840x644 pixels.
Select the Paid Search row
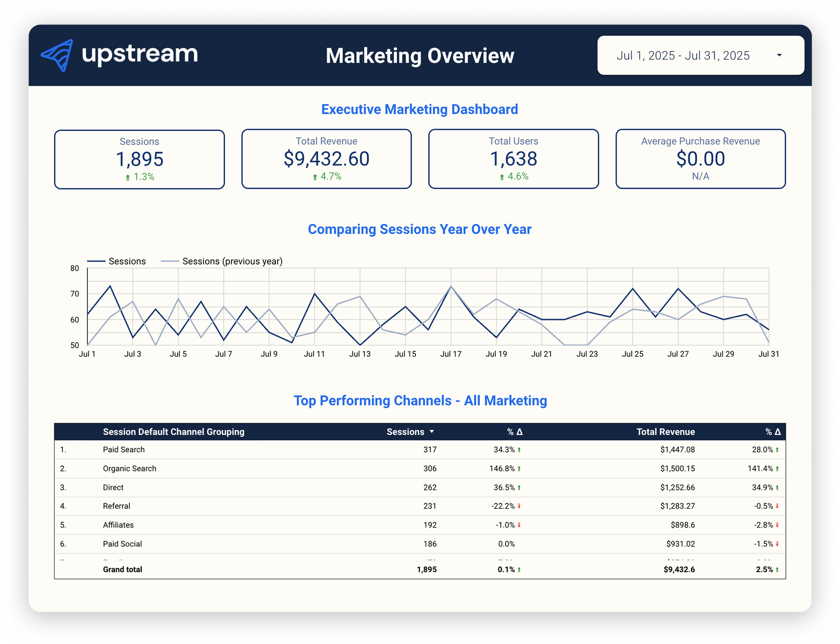[124, 449]
